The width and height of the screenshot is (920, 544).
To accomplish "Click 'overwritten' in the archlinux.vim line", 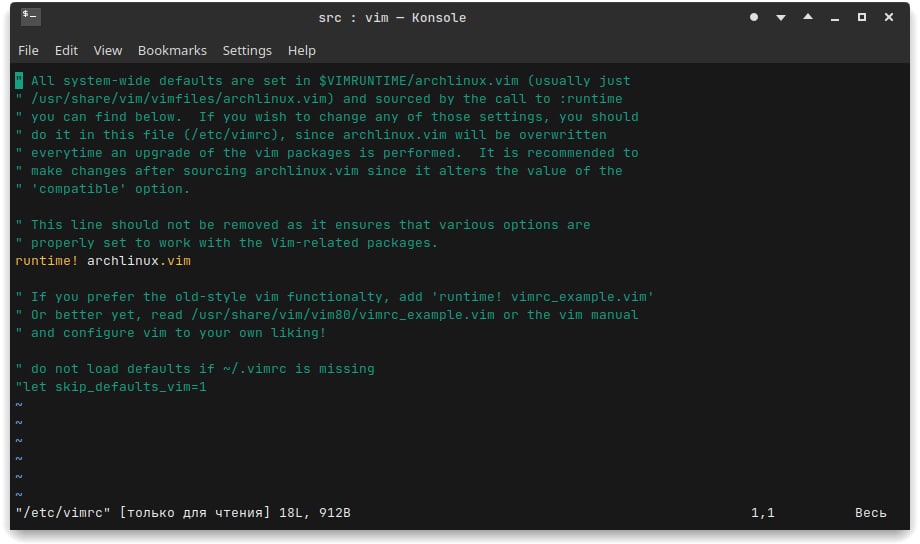I will pyautogui.click(x=562, y=134).
